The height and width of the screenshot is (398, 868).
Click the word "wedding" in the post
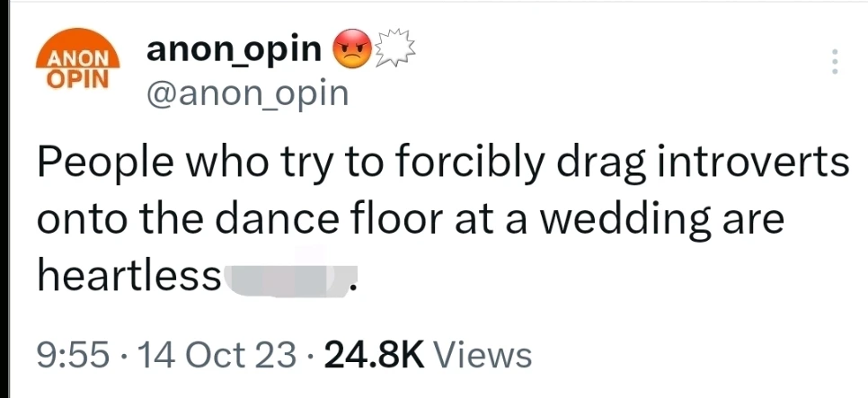coord(624,221)
